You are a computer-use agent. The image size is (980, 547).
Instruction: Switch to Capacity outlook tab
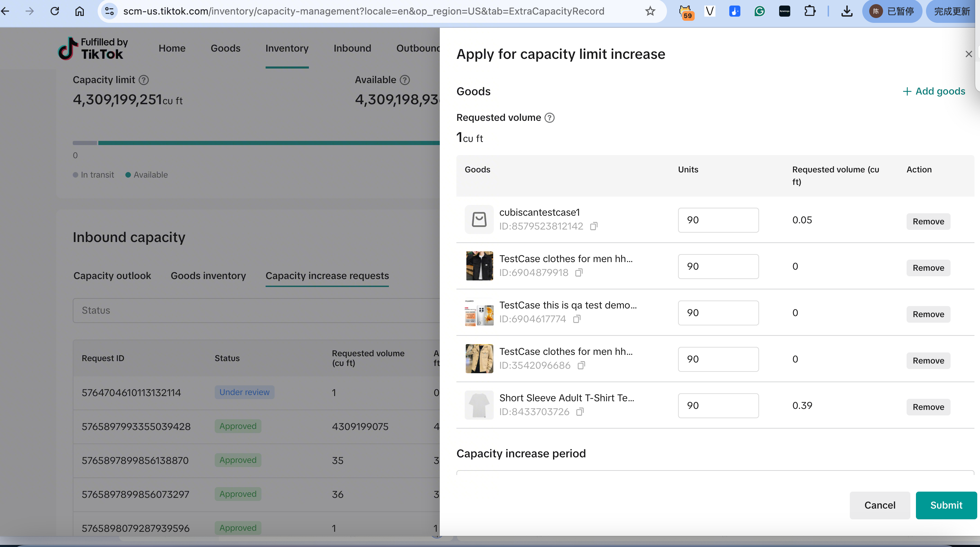click(x=112, y=276)
